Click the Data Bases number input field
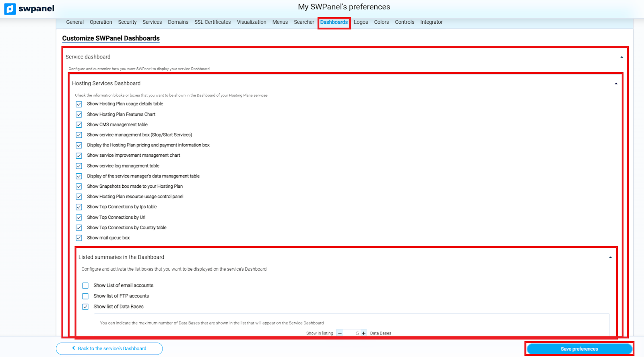 point(352,333)
